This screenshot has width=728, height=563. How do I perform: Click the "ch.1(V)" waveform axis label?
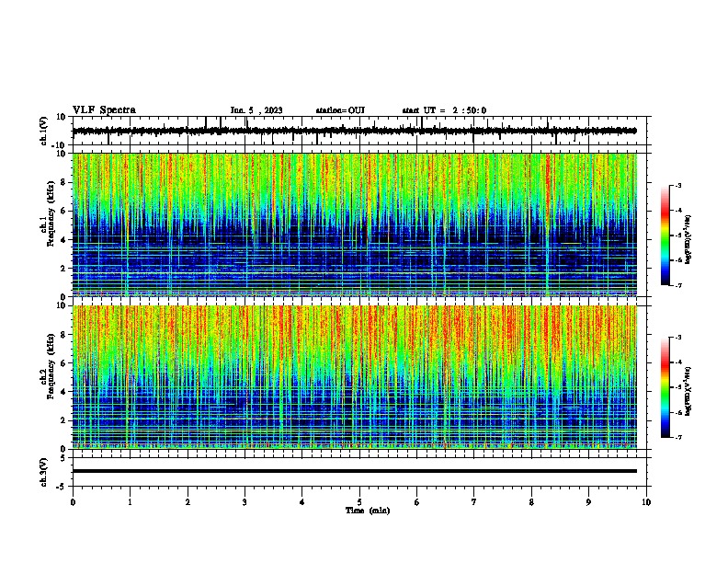tap(44, 131)
